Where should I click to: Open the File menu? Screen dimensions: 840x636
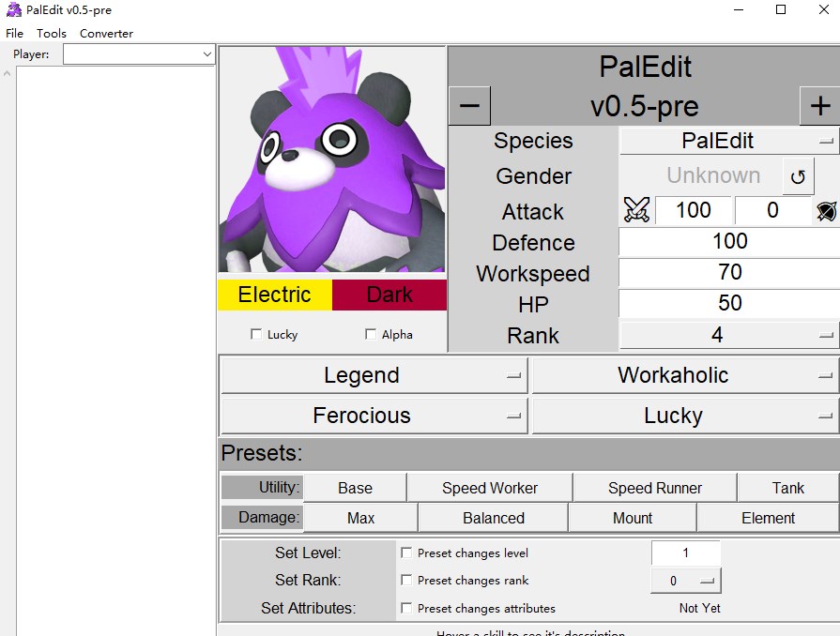(x=15, y=33)
